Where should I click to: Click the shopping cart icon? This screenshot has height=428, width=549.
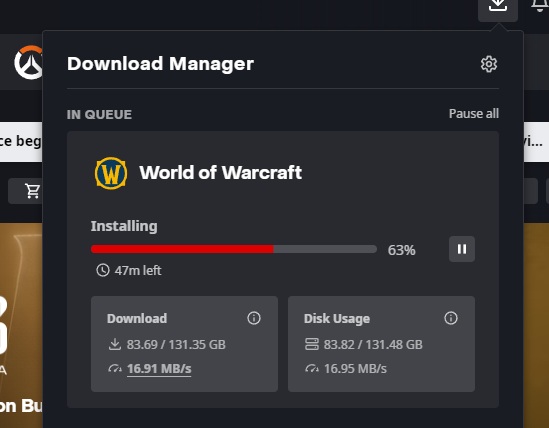pos(32,191)
